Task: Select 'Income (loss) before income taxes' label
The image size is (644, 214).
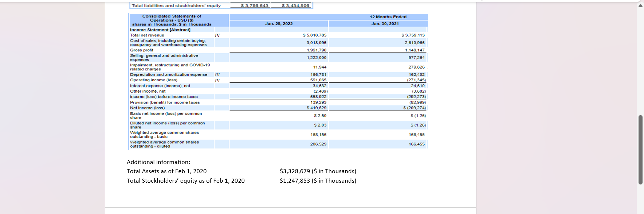Action: (164, 97)
